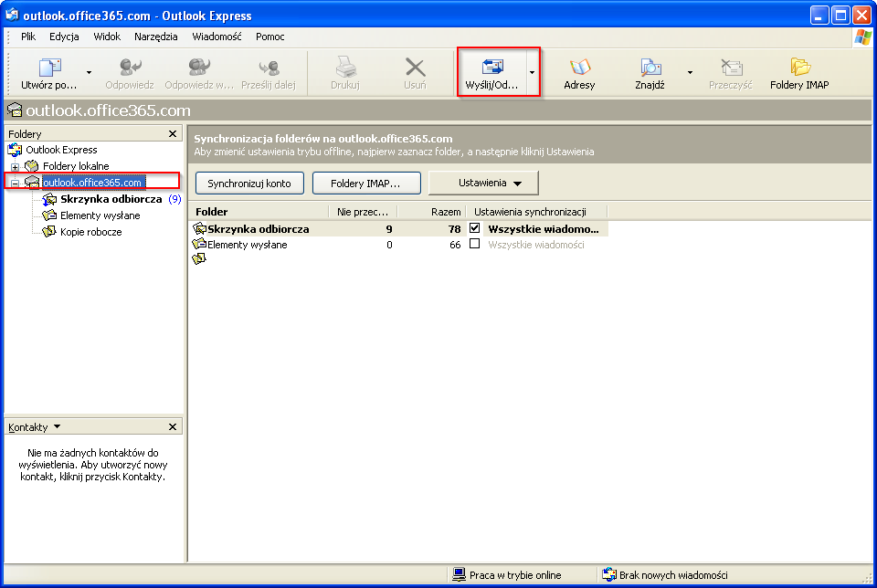
Task: Open Elementy wysłane in folder tree
Action: pos(100,215)
